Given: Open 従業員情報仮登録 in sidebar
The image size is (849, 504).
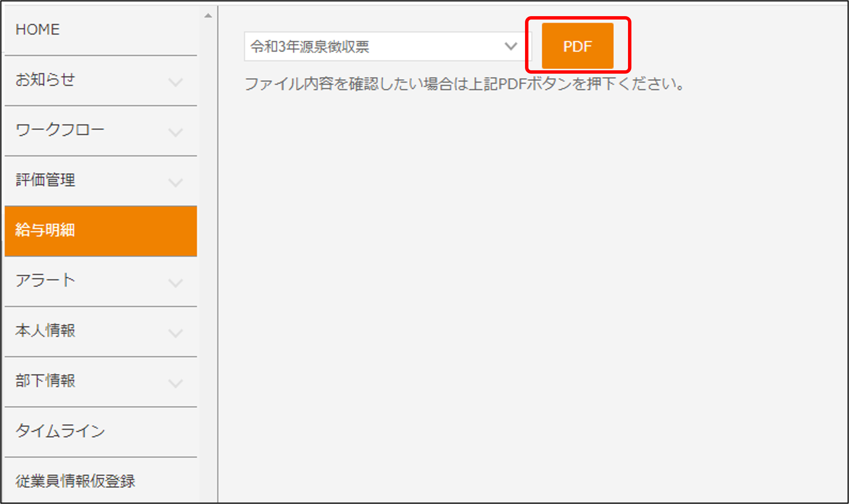Looking at the screenshot, I should [x=75, y=481].
